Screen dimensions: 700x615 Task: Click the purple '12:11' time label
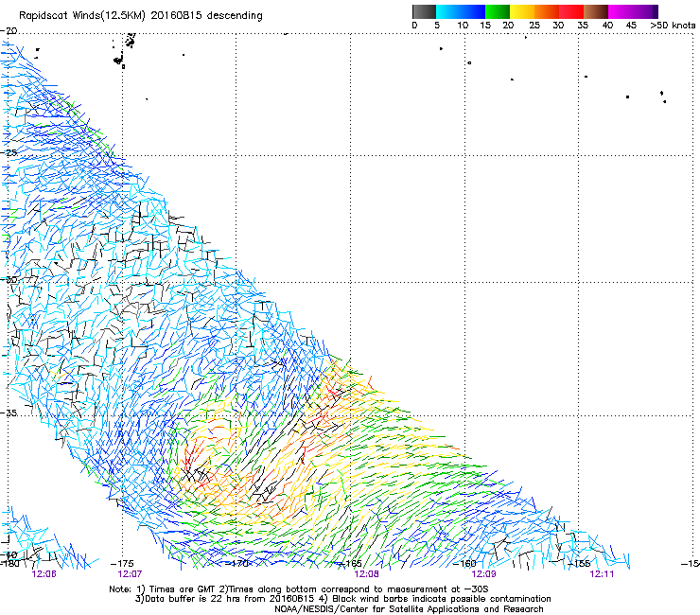[602, 574]
